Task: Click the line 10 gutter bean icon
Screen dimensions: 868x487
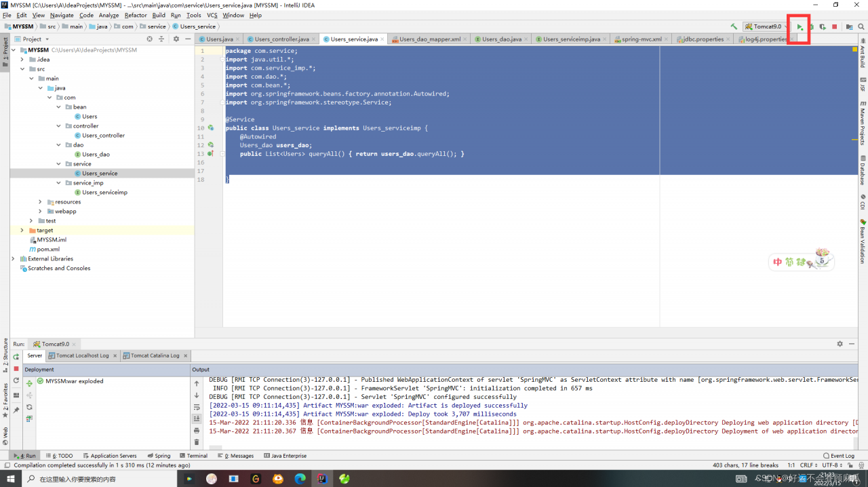Action: click(x=211, y=128)
